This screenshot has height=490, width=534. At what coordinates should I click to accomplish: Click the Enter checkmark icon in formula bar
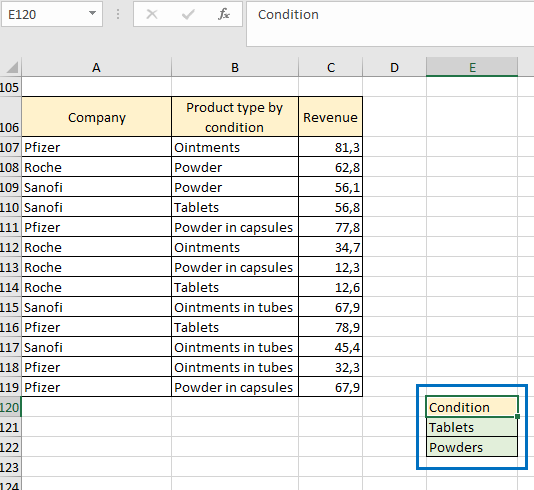pyautogui.click(x=188, y=14)
